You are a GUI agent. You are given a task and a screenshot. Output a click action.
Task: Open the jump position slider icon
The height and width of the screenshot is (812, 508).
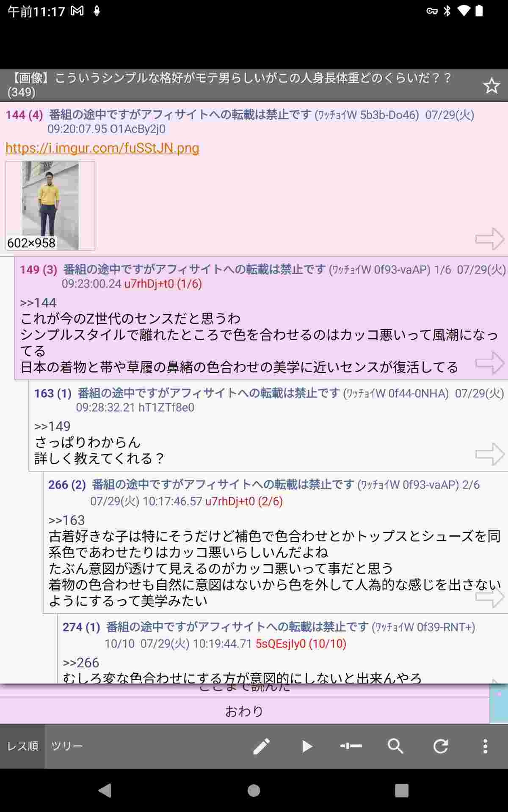click(x=351, y=746)
